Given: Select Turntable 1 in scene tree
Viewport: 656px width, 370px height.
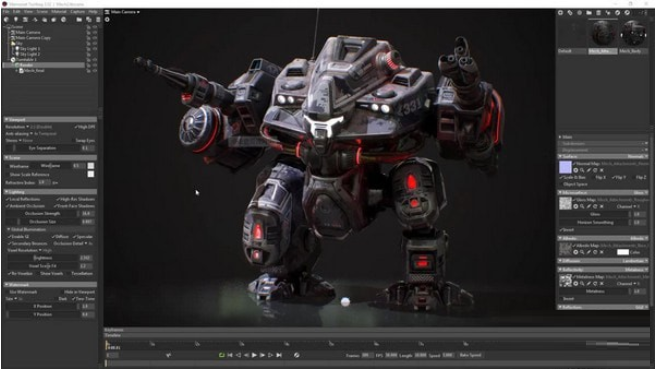Looking at the screenshot, I should pos(26,59).
